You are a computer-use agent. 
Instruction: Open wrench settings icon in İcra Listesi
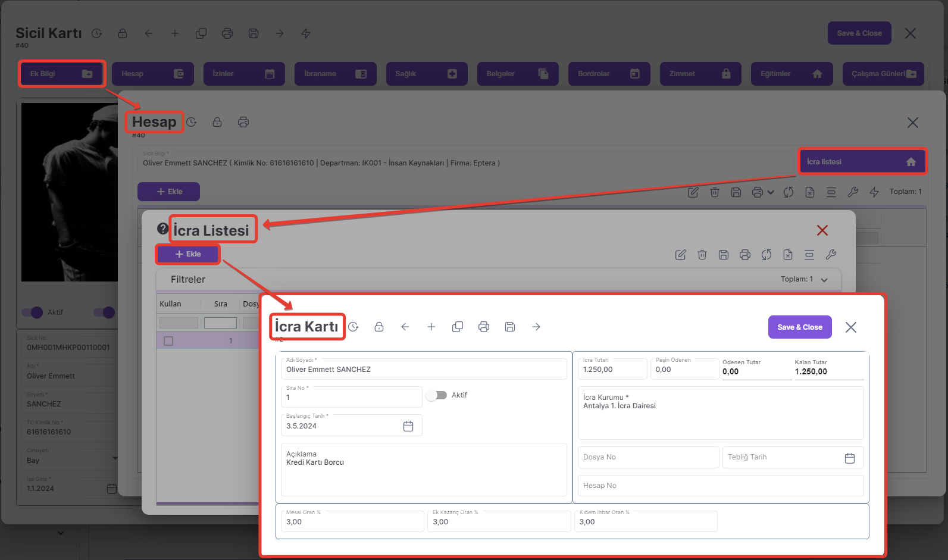831,255
